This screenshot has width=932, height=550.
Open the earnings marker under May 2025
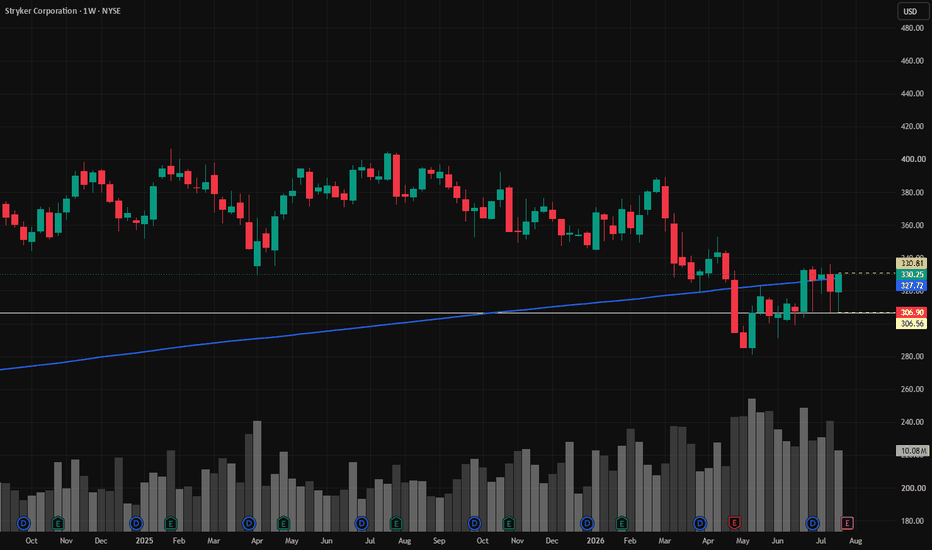[283, 523]
